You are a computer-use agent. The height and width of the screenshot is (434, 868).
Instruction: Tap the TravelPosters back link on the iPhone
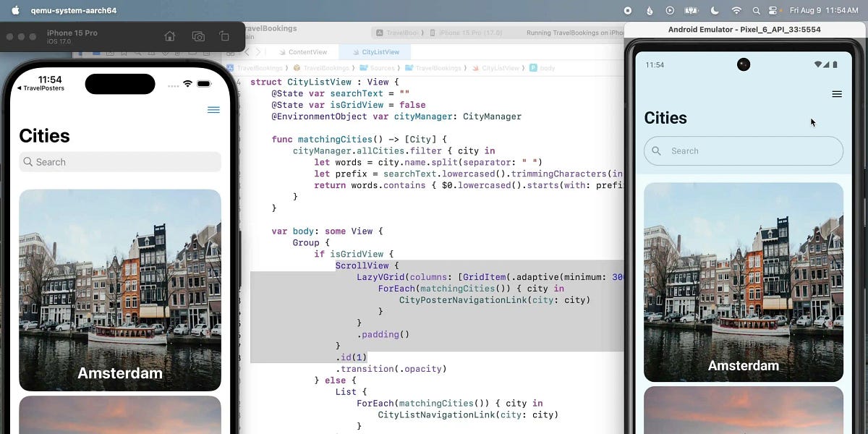[x=41, y=88]
